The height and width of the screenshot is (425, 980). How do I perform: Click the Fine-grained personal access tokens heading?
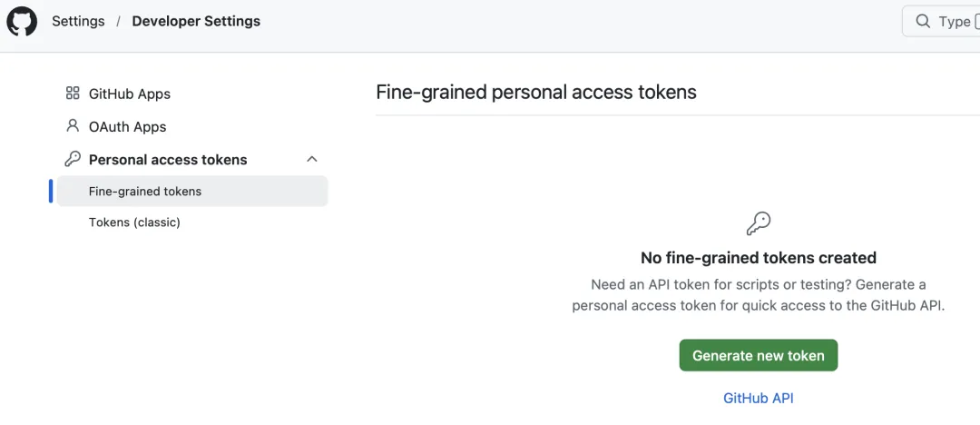(536, 92)
